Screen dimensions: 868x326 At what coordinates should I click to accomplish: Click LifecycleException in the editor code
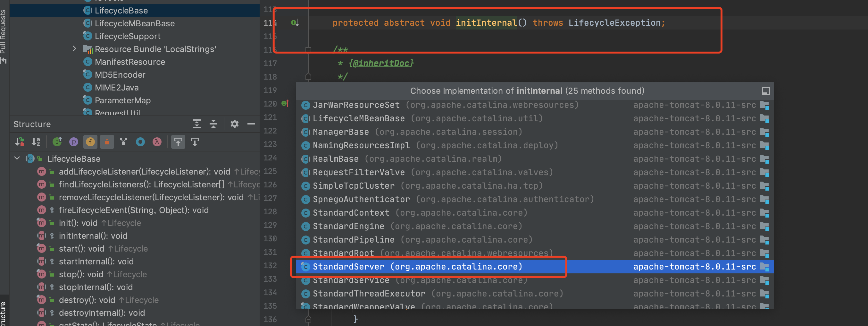614,23
